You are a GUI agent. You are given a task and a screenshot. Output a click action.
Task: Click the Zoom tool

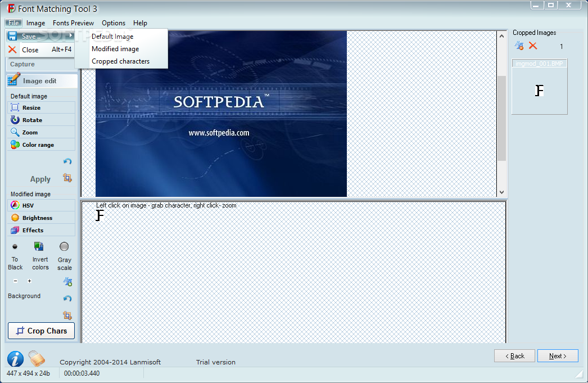tap(41, 132)
